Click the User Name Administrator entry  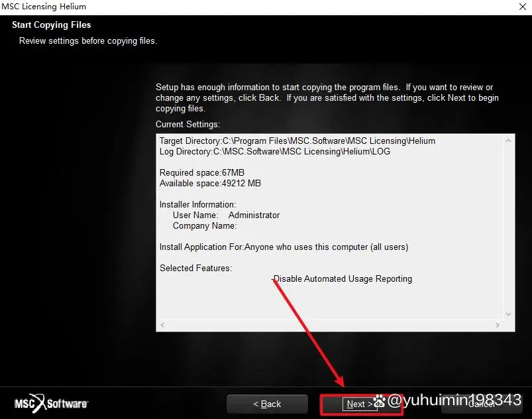point(227,215)
